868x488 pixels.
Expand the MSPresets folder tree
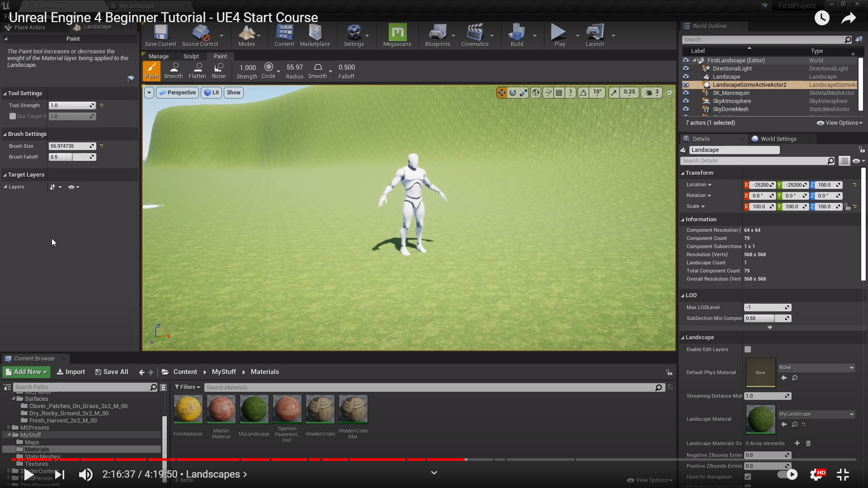coord(9,427)
